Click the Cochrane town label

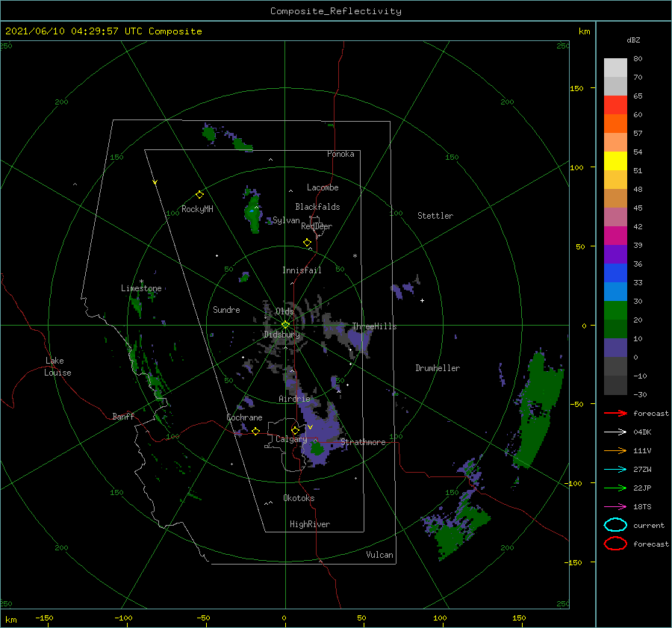(244, 417)
